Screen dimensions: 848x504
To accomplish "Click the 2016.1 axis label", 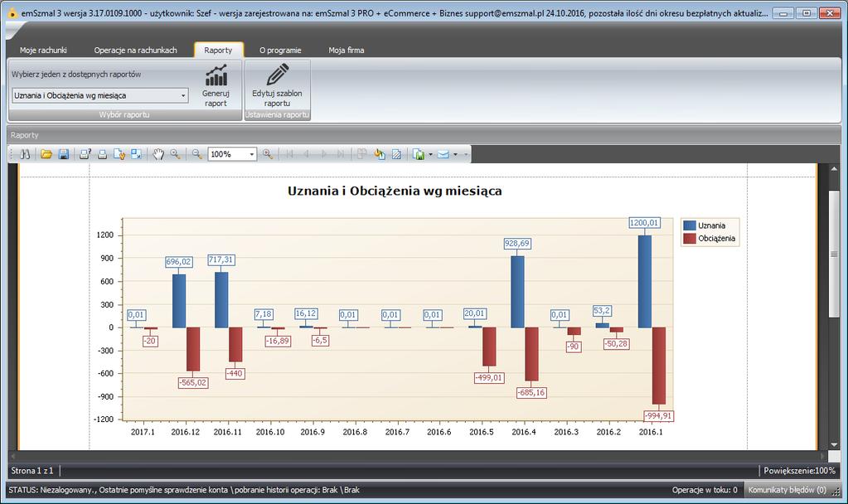I will click(x=651, y=432).
